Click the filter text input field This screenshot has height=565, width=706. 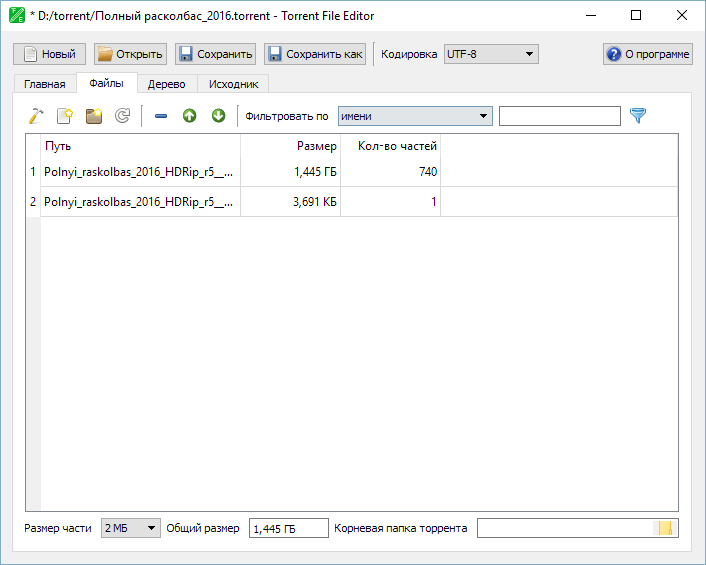[560, 116]
